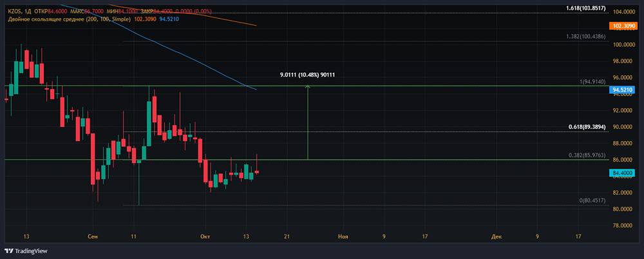The width and height of the screenshot is (644, 259).
Task: Click the Ноя label on time axis
Action: click(343, 236)
